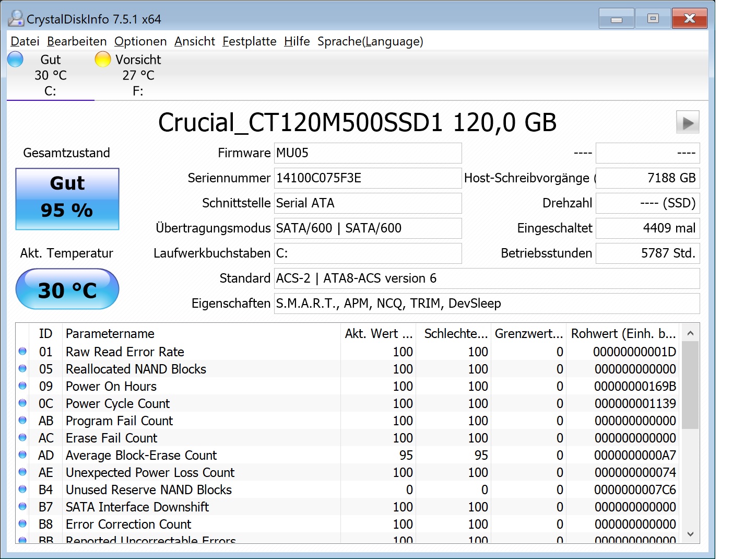Open the Hilfe menu
Screen dimensions: 756x559
point(297,41)
